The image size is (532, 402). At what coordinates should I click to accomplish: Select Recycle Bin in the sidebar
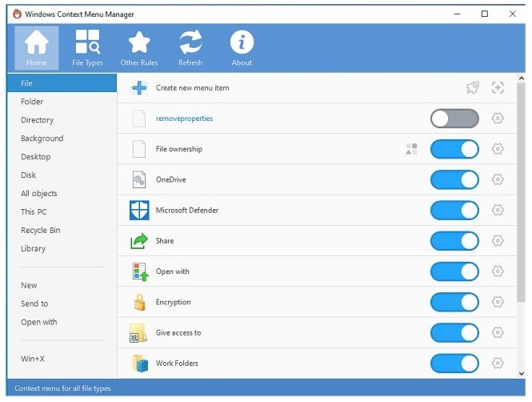click(40, 231)
